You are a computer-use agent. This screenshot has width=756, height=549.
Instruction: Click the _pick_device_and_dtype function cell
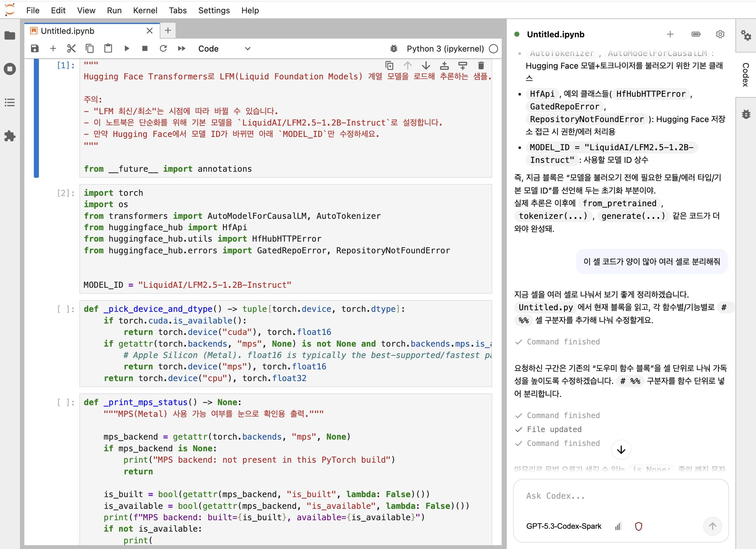click(286, 343)
